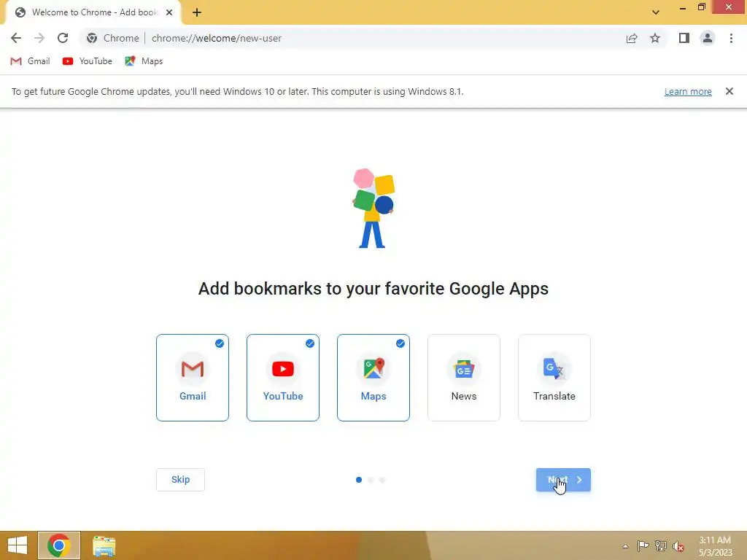Click the Chrome site info icon in address bar
The width and height of the screenshot is (747, 560).
click(92, 38)
